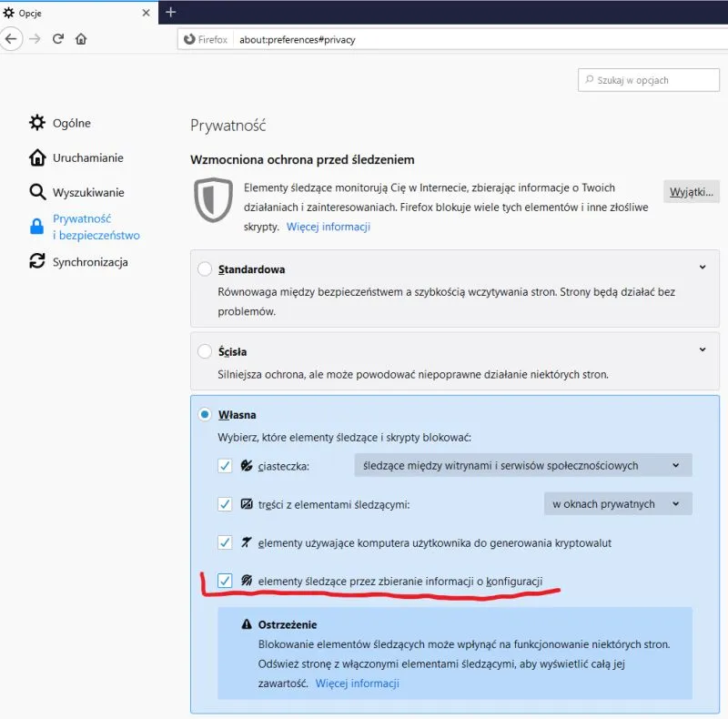Open Synchronizacja via its circular arrows icon
The height and width of the screenshot is (719, 728).
click(x=36, y=261)
